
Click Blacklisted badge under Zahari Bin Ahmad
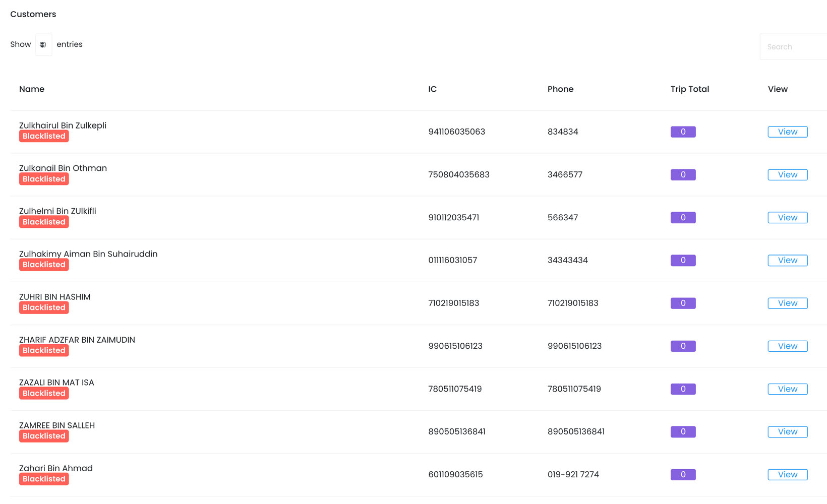pyautogui.click(x=44, y=479)
